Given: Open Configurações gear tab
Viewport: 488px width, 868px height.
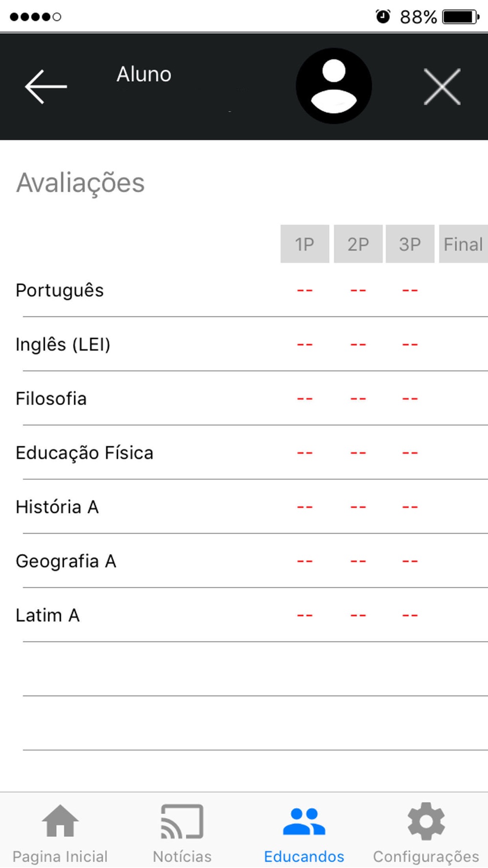Looking at the screenshot, I should pos(426,833).
